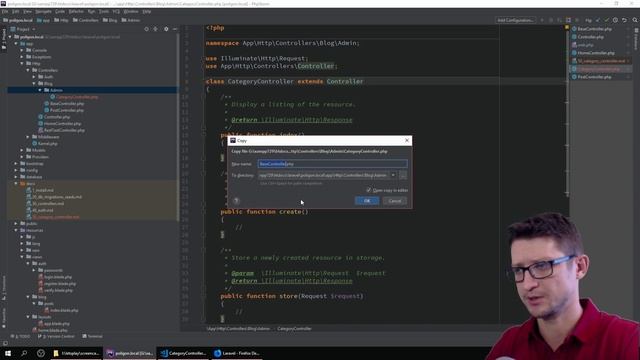Open Project panel settings gear
640x360 pixels.
tap(166, 29)
